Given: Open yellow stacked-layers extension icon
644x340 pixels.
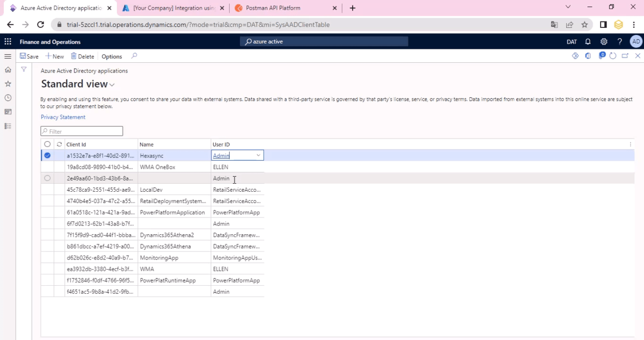Looking at the screenshot, I should (x=618, y=25).
